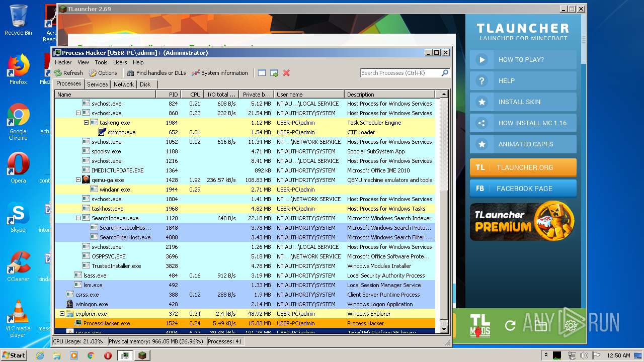
Task: Click HOW INSTALL MC 1.16 in TLauncher
Action: 523,123
